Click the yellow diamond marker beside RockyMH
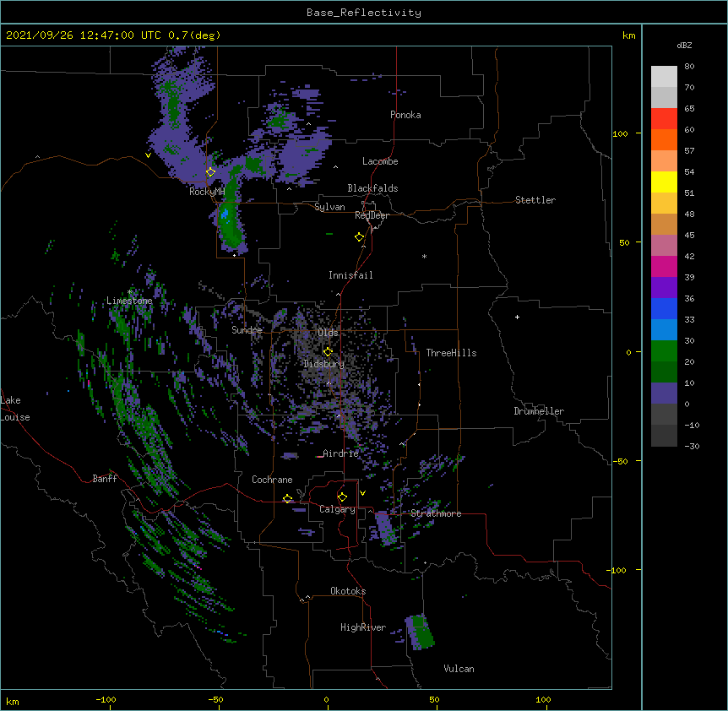 tap(210, 172)
